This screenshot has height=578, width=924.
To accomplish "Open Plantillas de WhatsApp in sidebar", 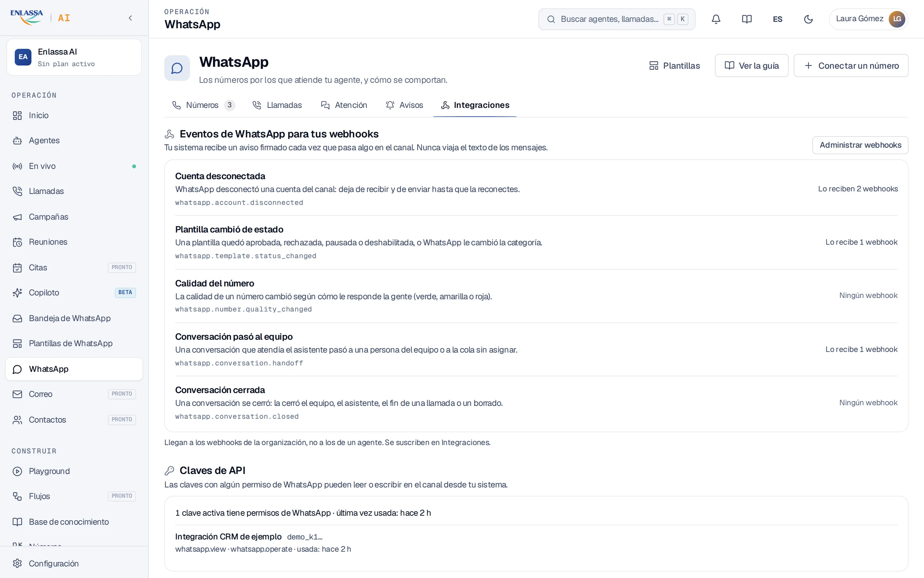I will [74, 344].
